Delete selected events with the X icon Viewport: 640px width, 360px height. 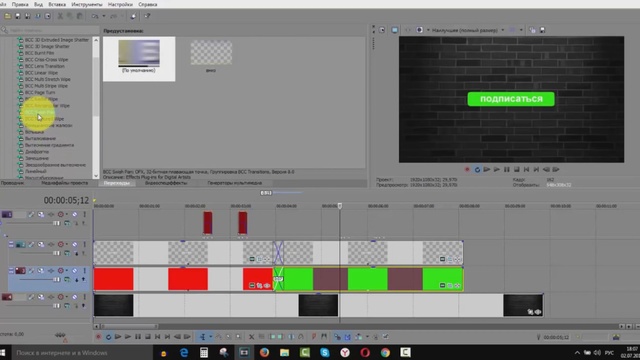click(x=251, y=337)
